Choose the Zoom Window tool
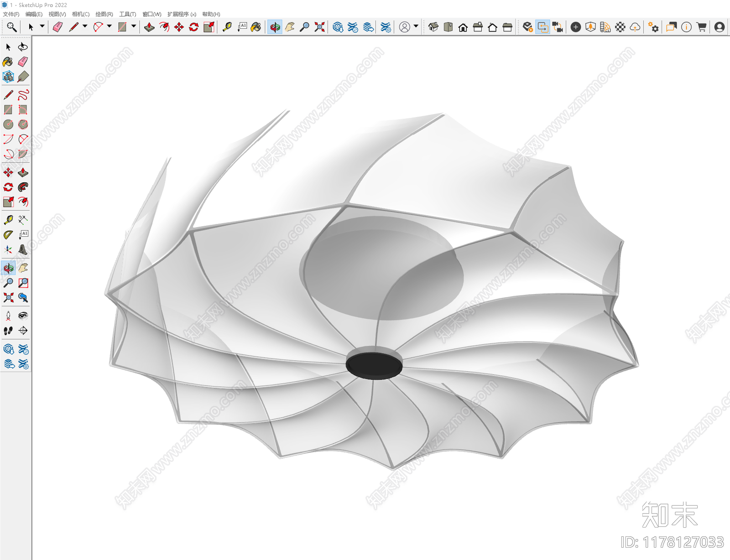Image resolution: width=730 pixels, height=560 pixels. point(23,283)
